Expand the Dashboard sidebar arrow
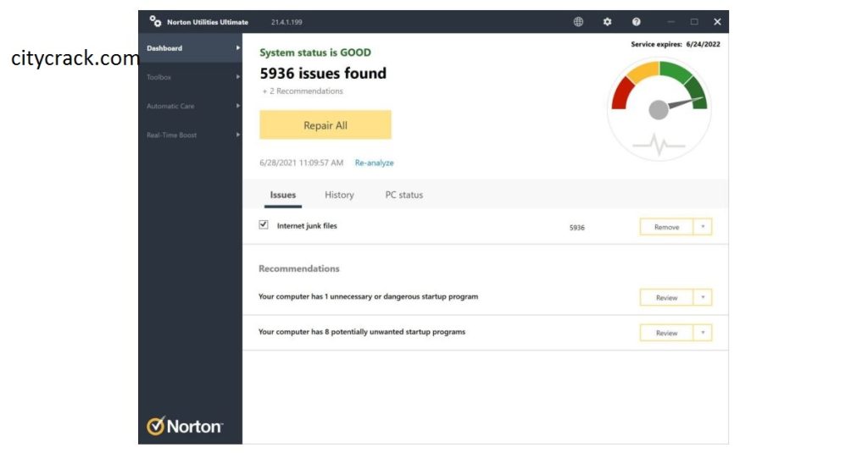868x453 pixels. pyautogui.click(x=237, y=48)
